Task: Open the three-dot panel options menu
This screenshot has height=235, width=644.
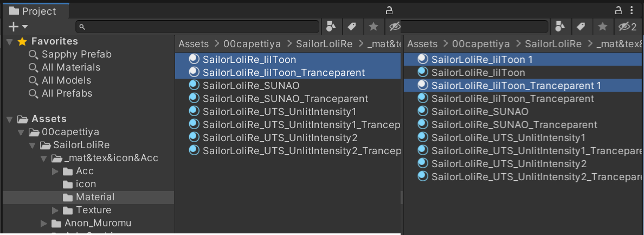Action: click(x=633, y=10)
